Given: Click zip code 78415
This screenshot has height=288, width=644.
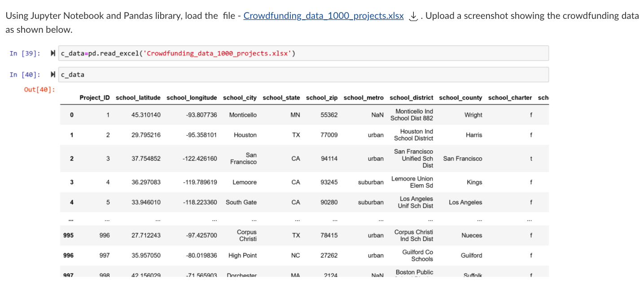Looking at the screenshot, I should point(329,236).
